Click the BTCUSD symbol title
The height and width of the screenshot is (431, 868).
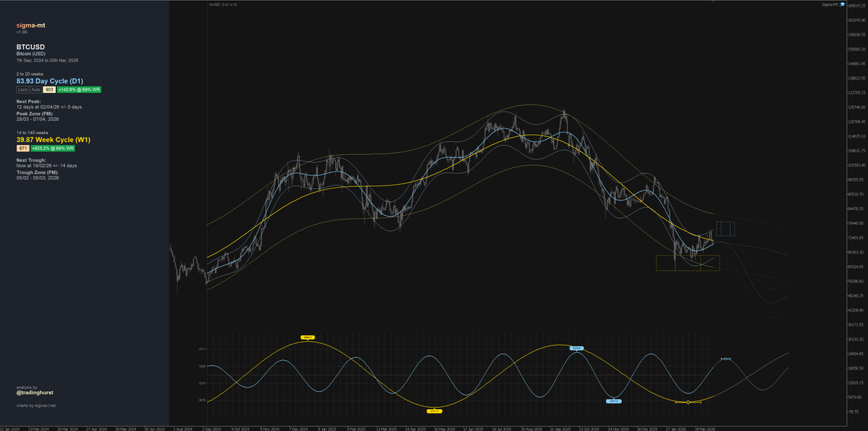pos(30,47)
